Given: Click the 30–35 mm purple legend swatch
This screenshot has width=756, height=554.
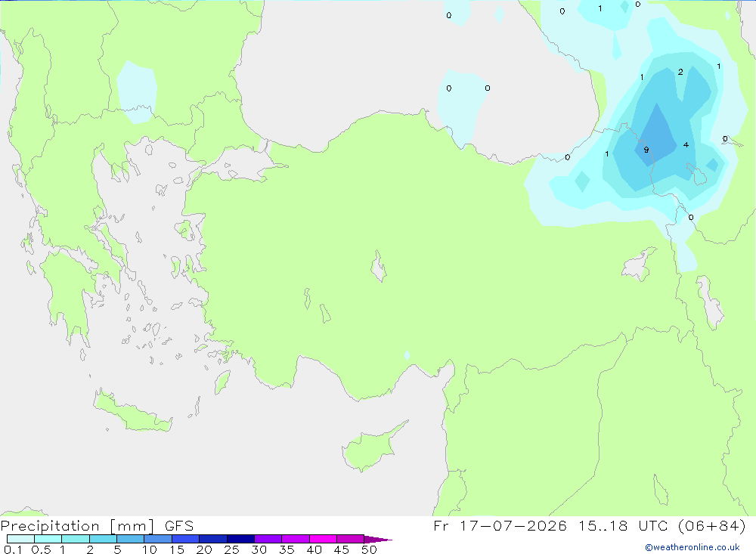Looking at the screenshot, I should (x=268, y=539).
